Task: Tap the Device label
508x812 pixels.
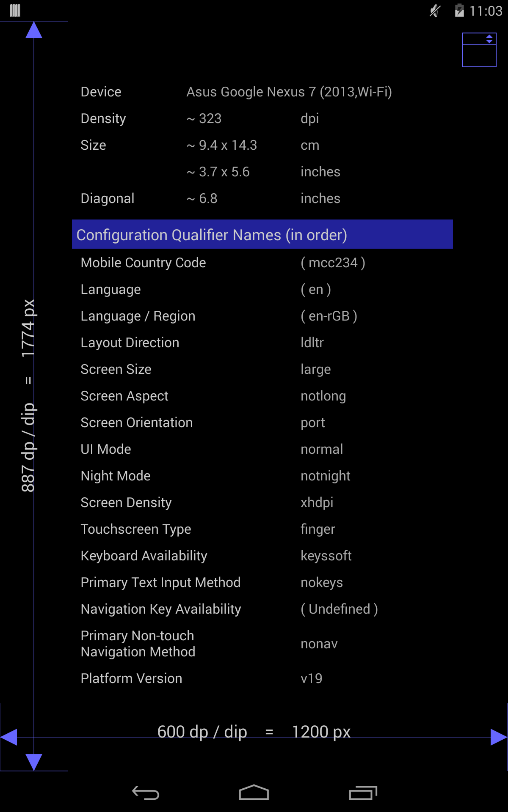Action: (101, 92)
